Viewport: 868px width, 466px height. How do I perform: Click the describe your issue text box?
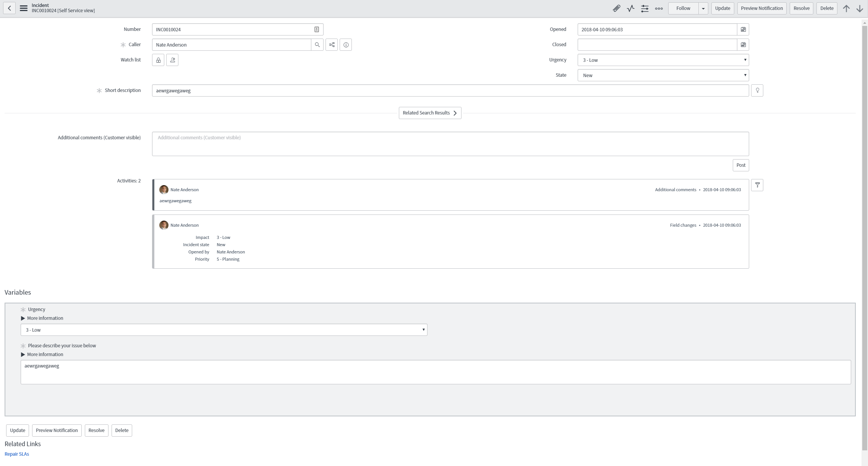pos(436,372)
